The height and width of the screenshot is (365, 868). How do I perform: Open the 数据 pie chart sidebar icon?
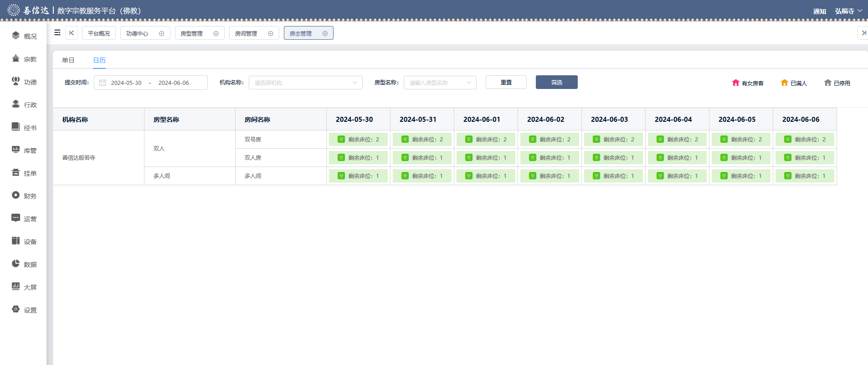[16, 264]
